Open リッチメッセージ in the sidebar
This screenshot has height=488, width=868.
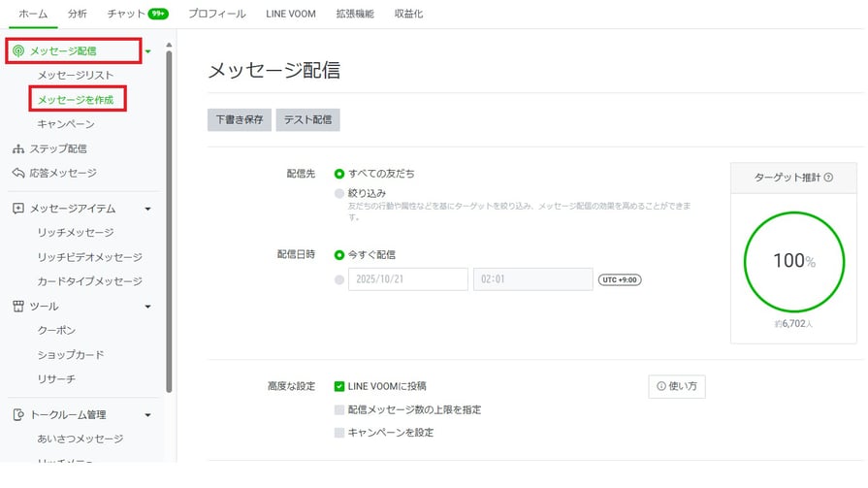[x=76, y=233]
